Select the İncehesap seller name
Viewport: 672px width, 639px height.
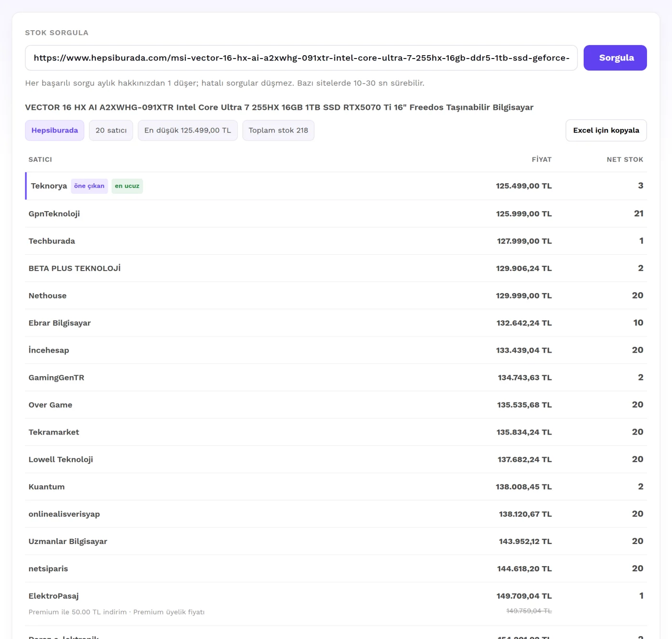(x=49, y=350)
